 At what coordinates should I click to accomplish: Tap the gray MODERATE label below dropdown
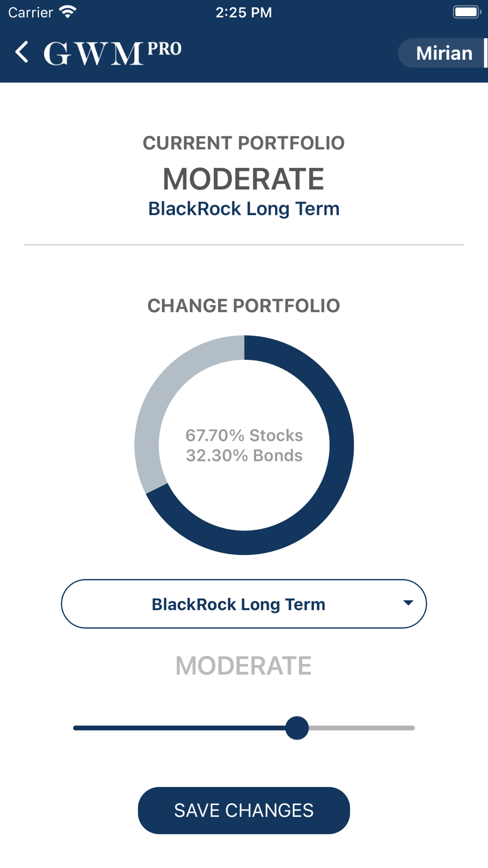coord(244,666)
